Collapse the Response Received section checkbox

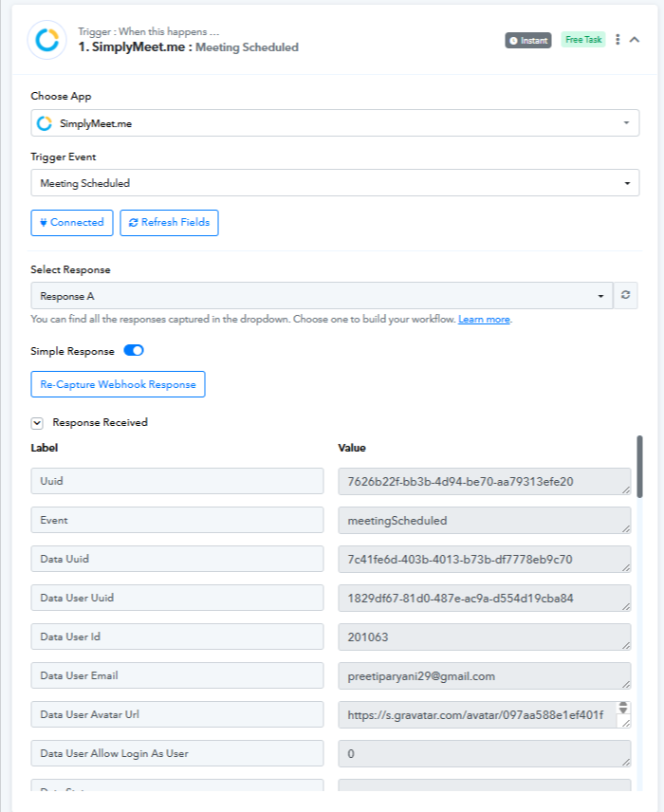(37, 423)
